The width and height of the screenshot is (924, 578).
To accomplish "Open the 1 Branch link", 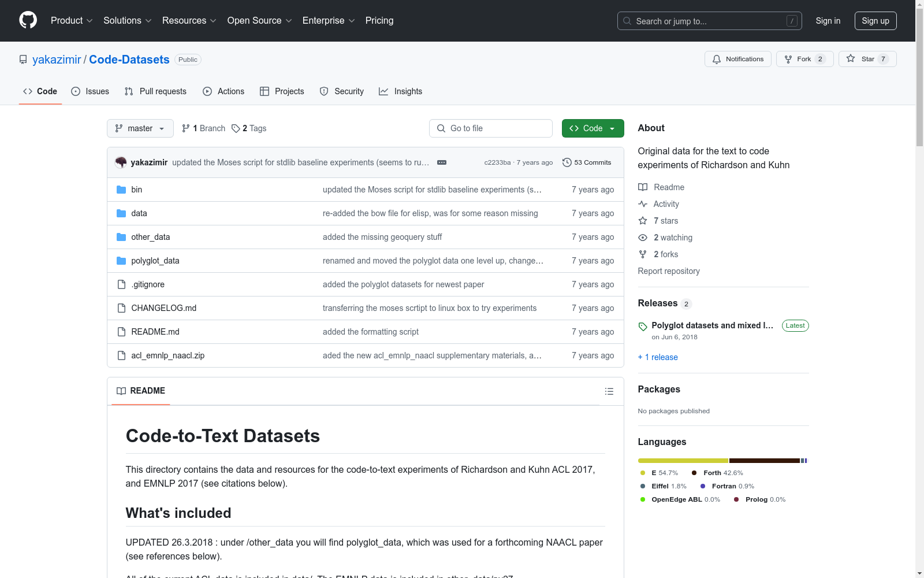I will click(203, 128).
